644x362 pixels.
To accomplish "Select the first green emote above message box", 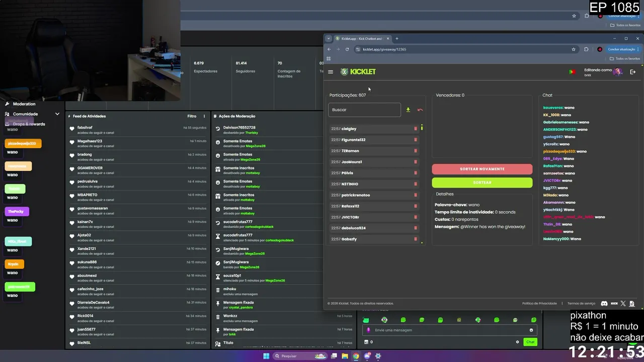I will [x=366, y=320].
